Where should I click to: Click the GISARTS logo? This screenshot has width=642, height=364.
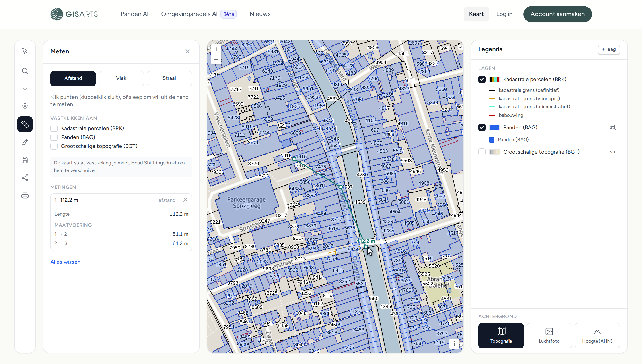click(x=74, y=14)
